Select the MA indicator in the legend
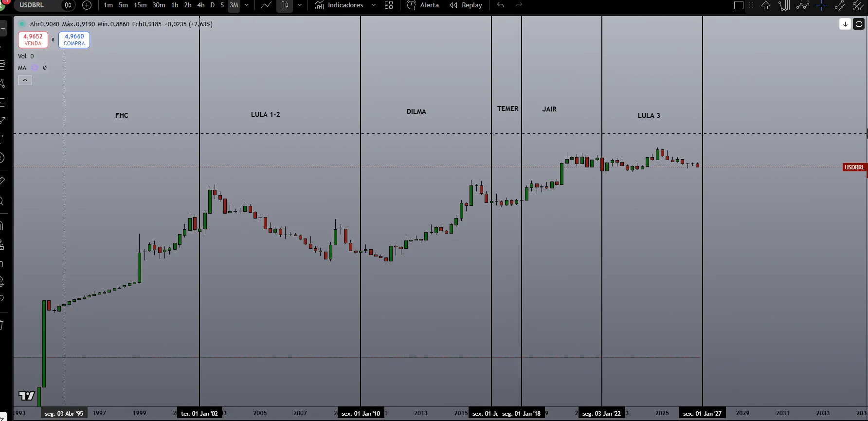Viewport: 868px width, 421px height. click(x=22, y=68)
